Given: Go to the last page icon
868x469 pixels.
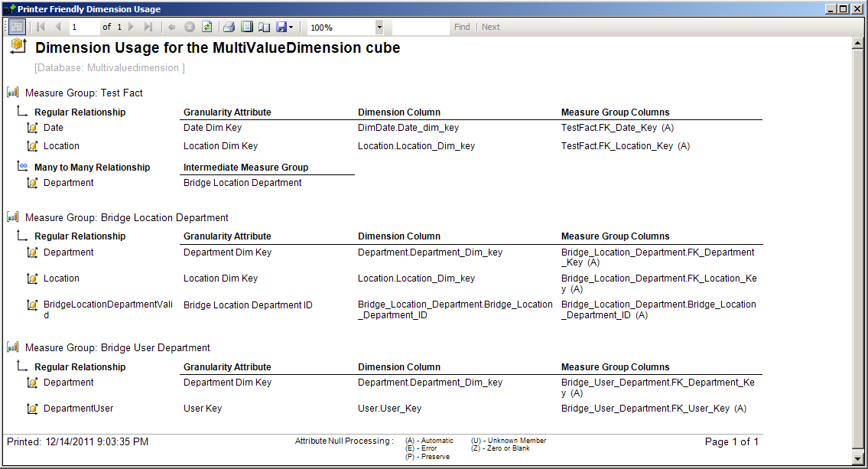Looking at the screenshot, I should pyautogui.click(x=147, y=26).
